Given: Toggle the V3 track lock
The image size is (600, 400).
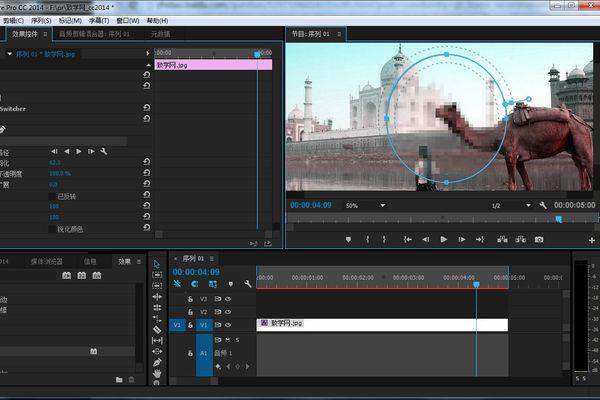Looking at the screenshot, I should pyautogui.click(x=190, y=298).
